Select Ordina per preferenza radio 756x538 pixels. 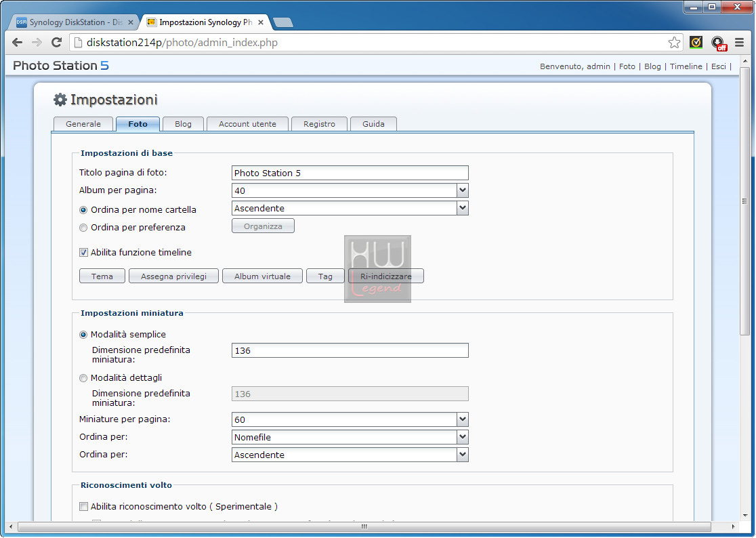83,228
